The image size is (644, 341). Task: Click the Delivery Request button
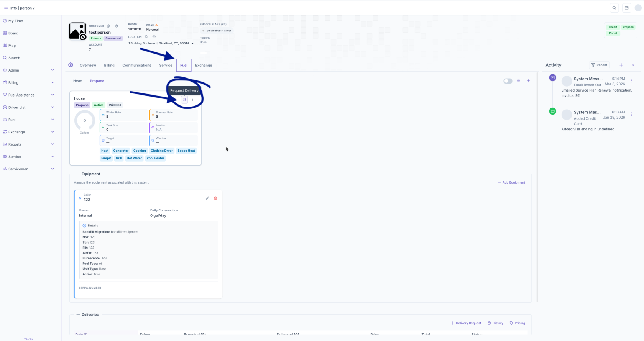(466, 323)
